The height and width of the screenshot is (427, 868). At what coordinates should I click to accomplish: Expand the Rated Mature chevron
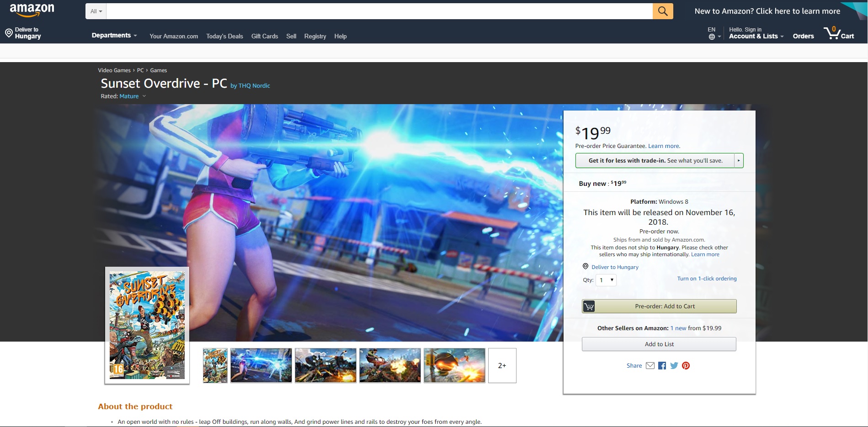(x=144, y=96)
